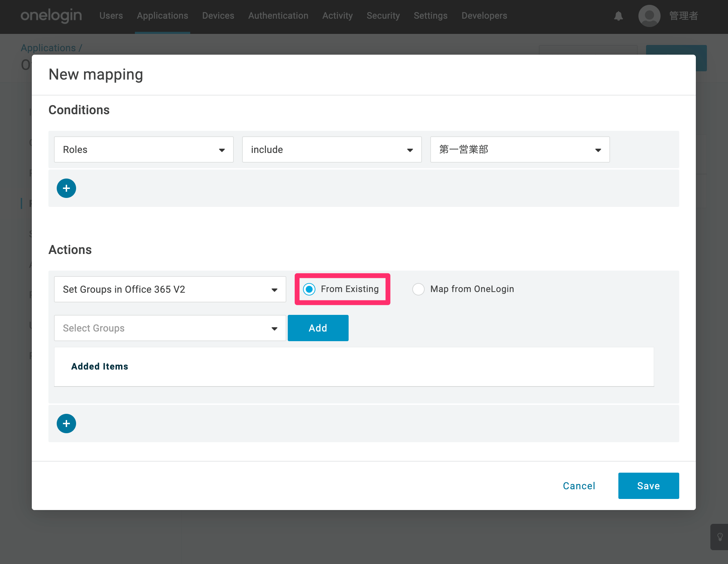This screenshot has width=728, height=564.
Task: Open the user avatar profile menu
Action: [649, 16]
